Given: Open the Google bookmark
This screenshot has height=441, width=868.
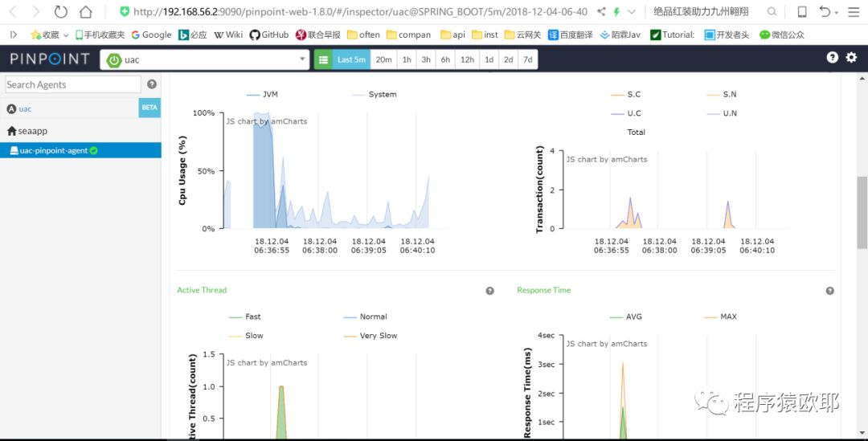Looking at the screenshot, I should [151, 35].
